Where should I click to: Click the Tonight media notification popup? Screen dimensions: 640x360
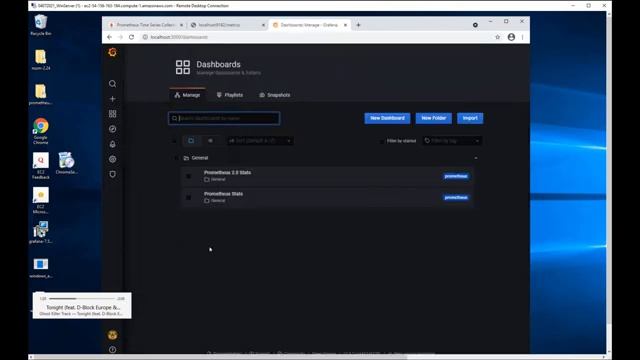point(82,305)
